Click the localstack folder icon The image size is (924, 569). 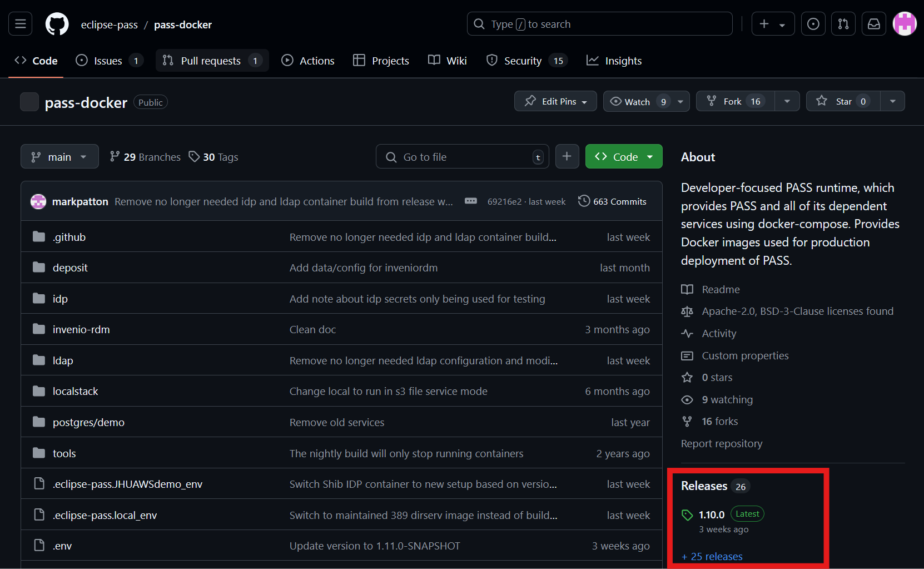(39, 391)
